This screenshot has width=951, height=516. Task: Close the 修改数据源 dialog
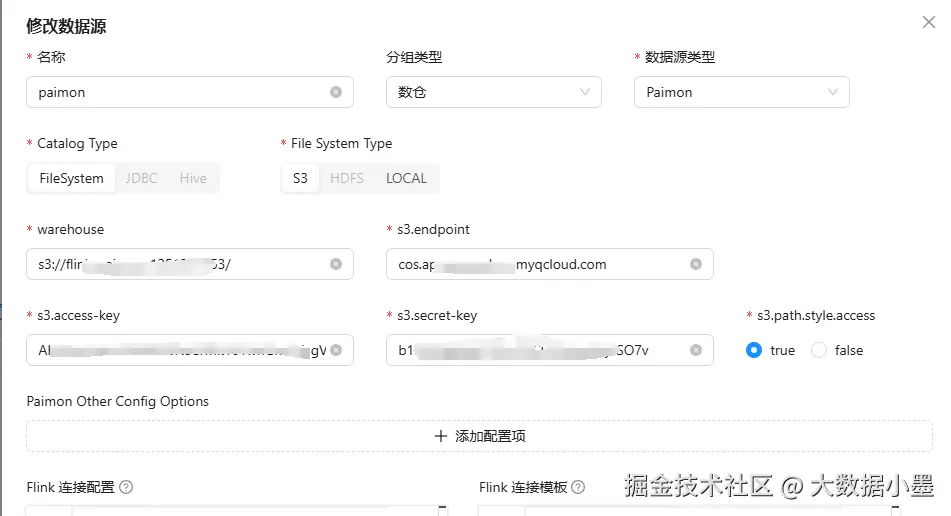(929, 23)
